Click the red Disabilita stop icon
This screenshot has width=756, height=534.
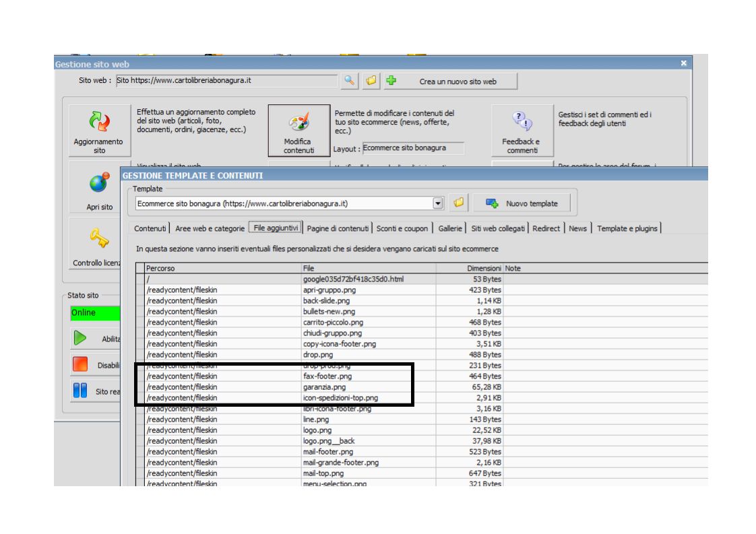click(x=80, y=365)
